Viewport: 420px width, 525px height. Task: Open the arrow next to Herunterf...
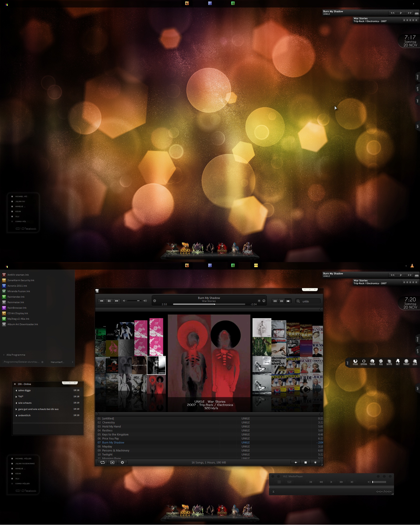coord(72,362)
